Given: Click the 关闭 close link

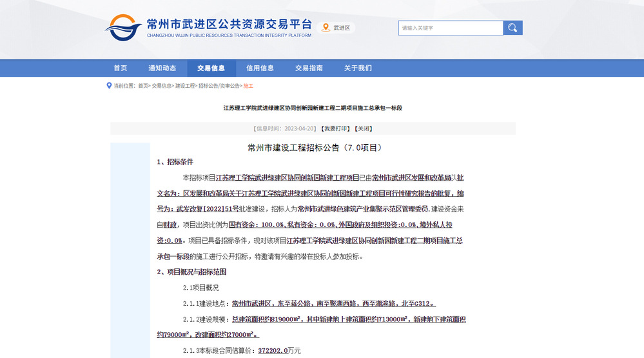Looking at the screenshot, I should [364, 128].
